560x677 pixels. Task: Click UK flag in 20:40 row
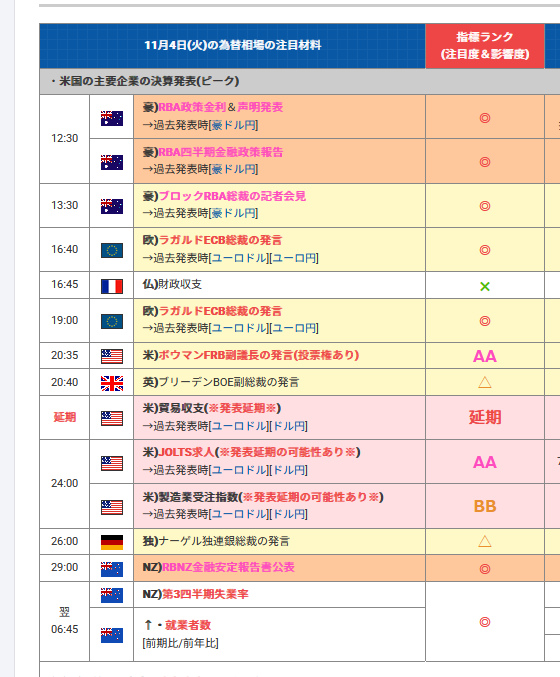click(112, 383)
